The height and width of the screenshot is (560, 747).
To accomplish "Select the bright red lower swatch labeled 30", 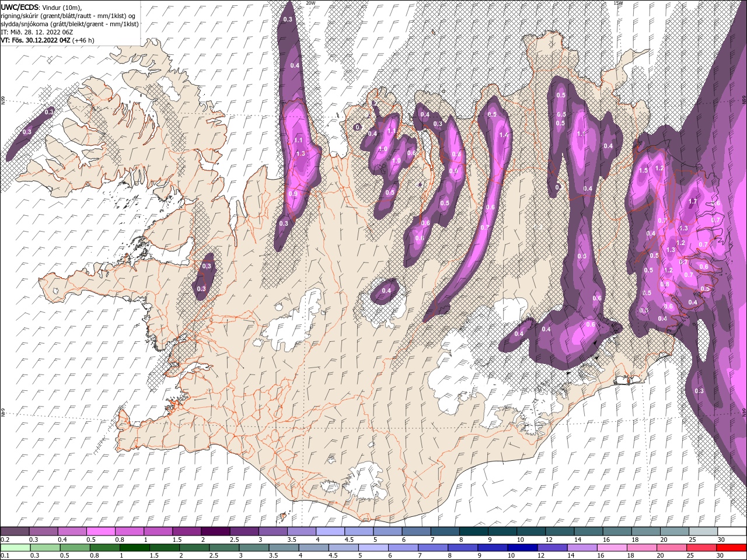I will pos(731,547).
